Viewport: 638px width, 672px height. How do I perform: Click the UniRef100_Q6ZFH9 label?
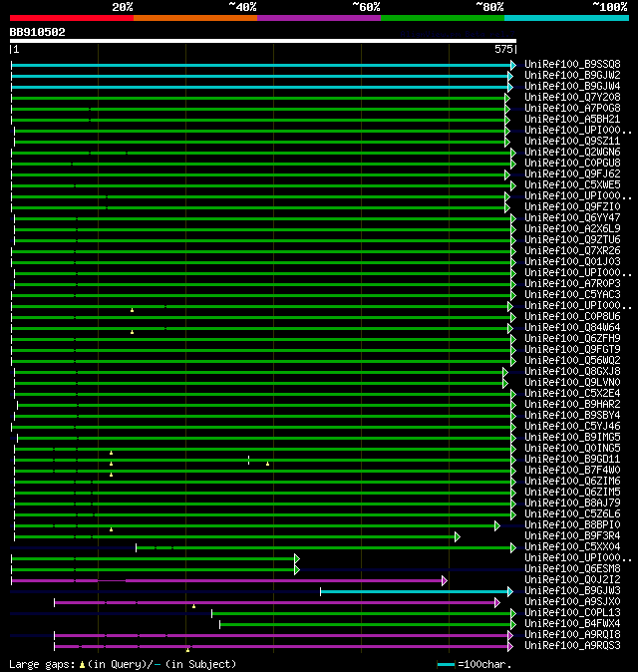[x=572, y=339]
